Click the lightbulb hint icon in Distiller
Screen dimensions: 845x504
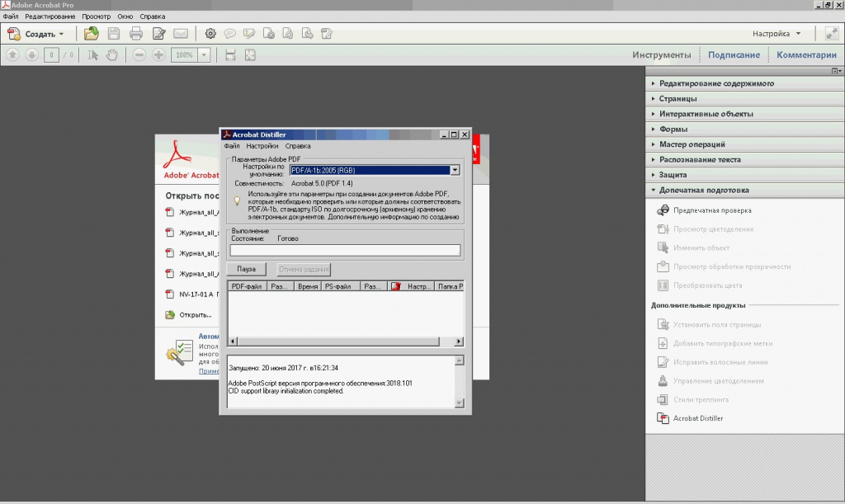click(x=237, y=200)
